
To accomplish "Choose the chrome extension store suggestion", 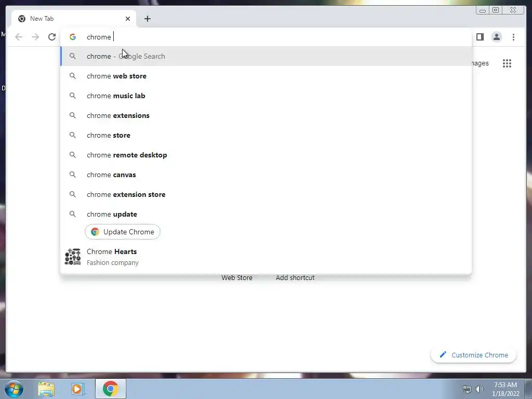I will tap(266, 194).
